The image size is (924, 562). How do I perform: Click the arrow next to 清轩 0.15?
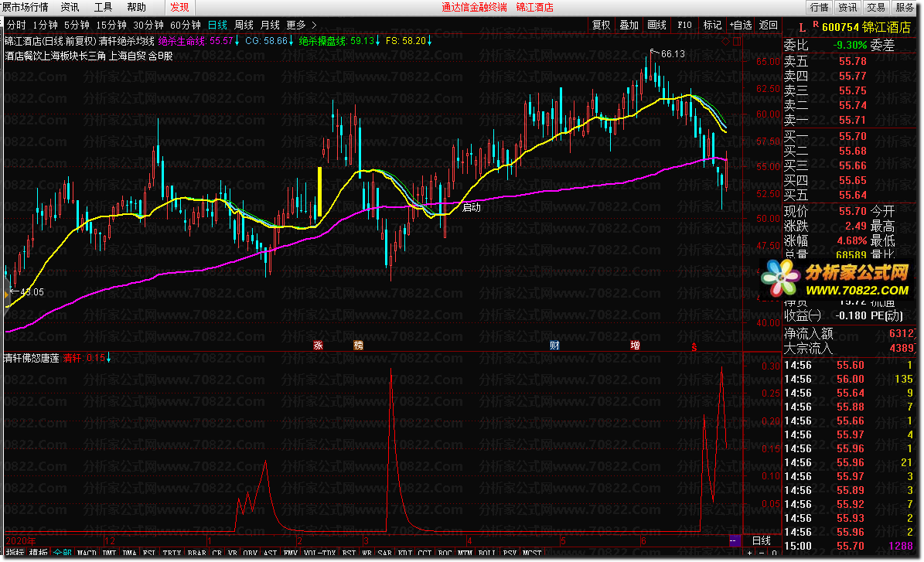[108, 358]
